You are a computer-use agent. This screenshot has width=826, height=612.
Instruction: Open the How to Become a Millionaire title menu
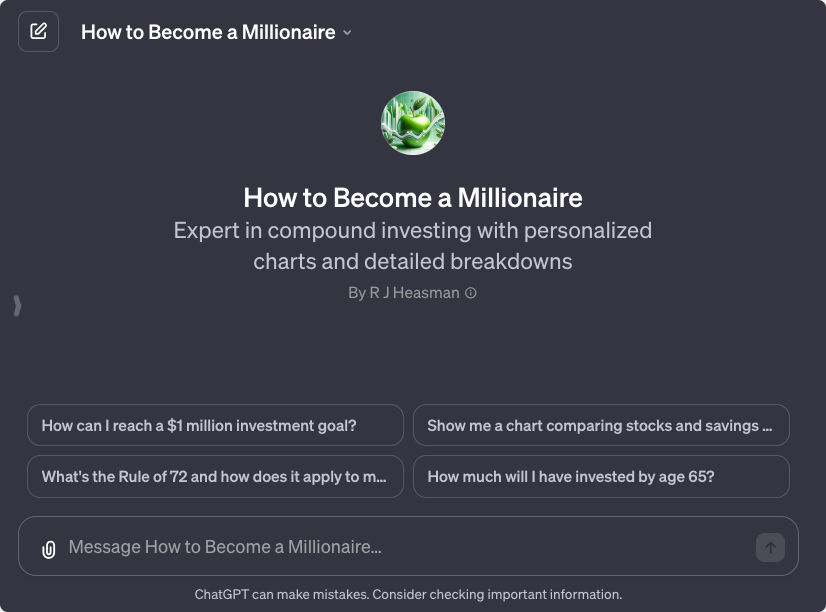[x=208, y=32]
